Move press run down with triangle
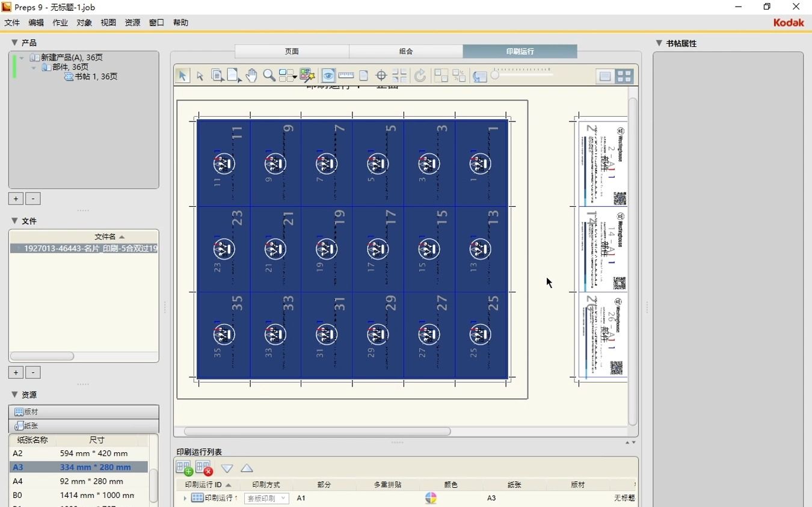This screenshot has width=812, height=507. 227,469
